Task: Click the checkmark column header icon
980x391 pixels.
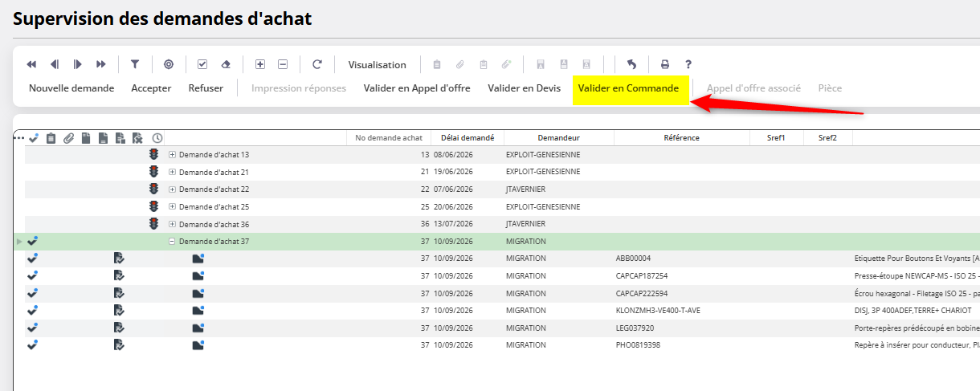Action: point(34,138)
